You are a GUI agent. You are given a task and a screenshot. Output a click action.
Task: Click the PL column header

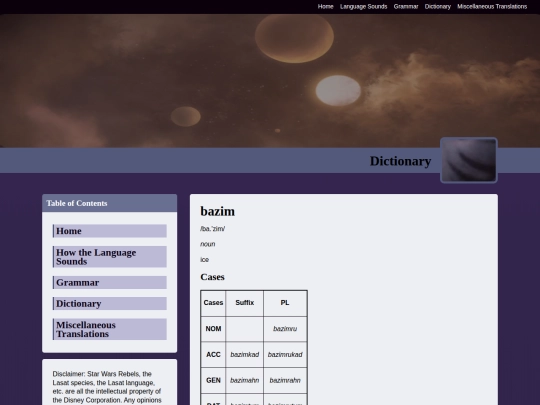click(285, 303)
